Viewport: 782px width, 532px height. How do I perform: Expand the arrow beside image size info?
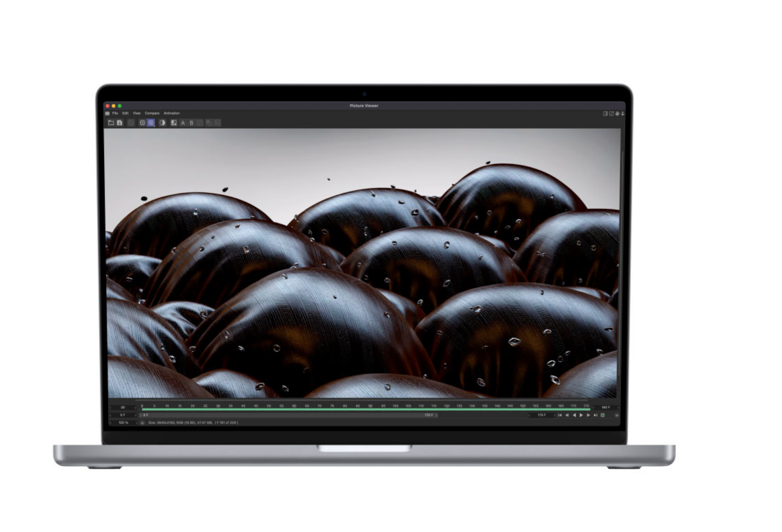(142, 423)
